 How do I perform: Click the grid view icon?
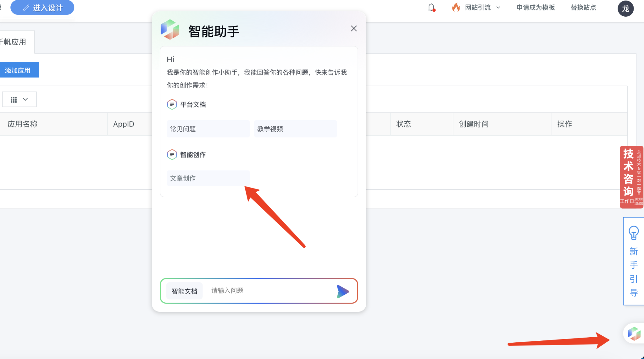click(x=14, y=100)
